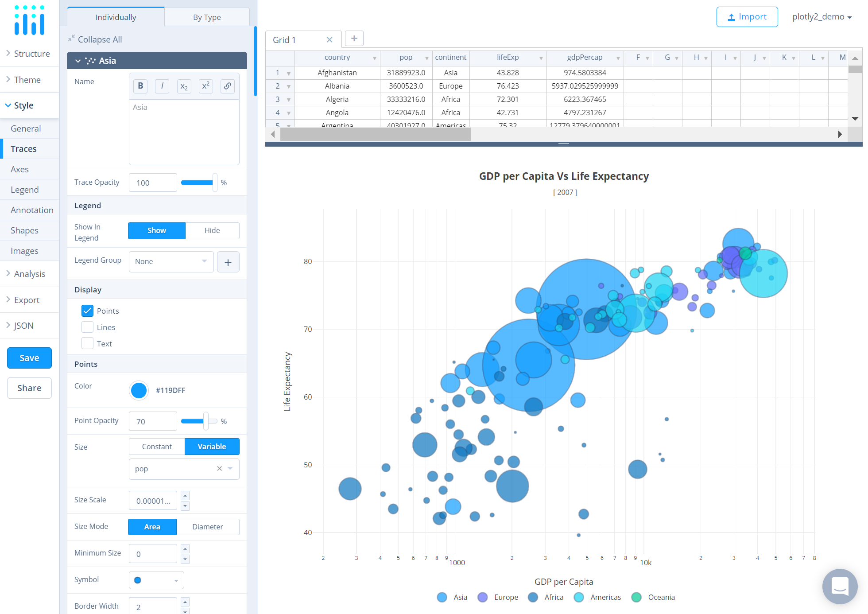This screenshot has height=614, width=868.
Task: Toggle Americas trace in chart legend
Action: (x=597, y=597)
